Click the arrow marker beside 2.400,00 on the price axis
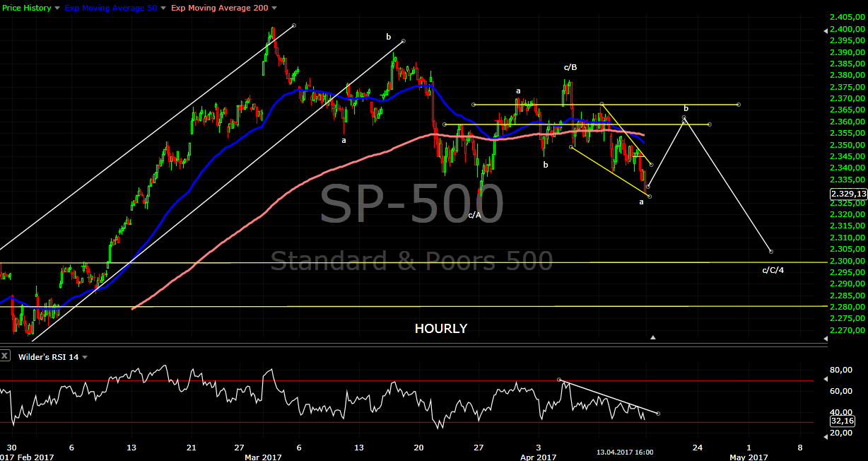 826,30
